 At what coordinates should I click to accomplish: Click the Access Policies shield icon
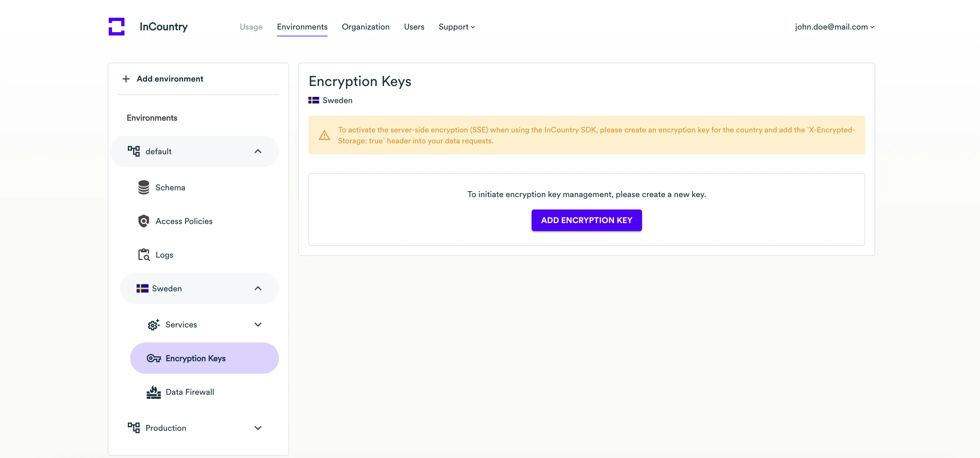(143, 221)
